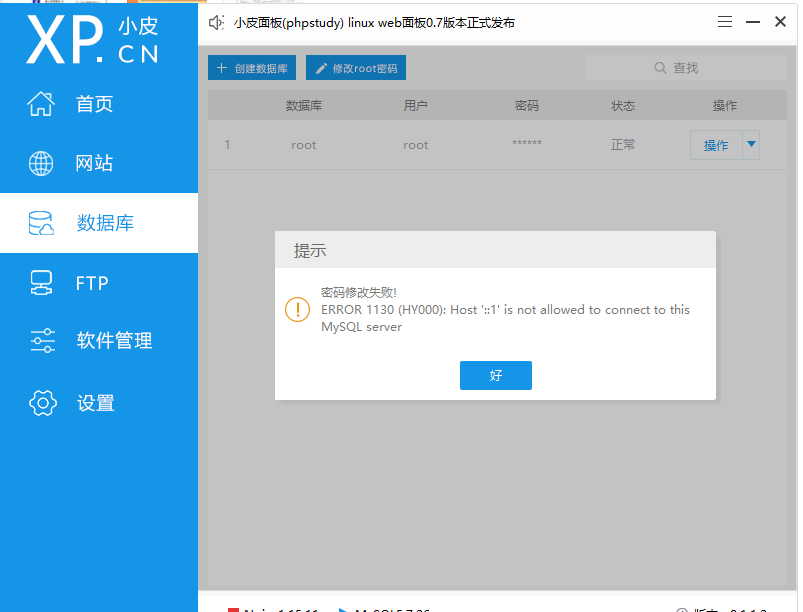Open the 设置 gear icon

41,402
